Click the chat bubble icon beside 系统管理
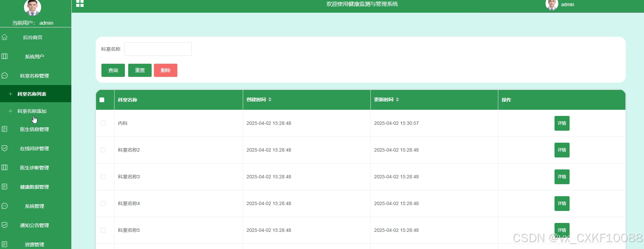The width and height of the screenshot is (644, 249). pos(4,206)
